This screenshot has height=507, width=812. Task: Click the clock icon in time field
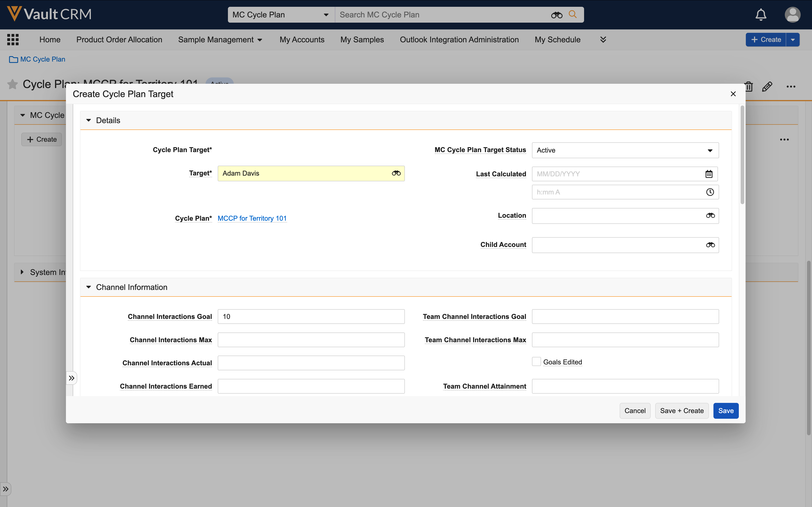coord(710,192)
